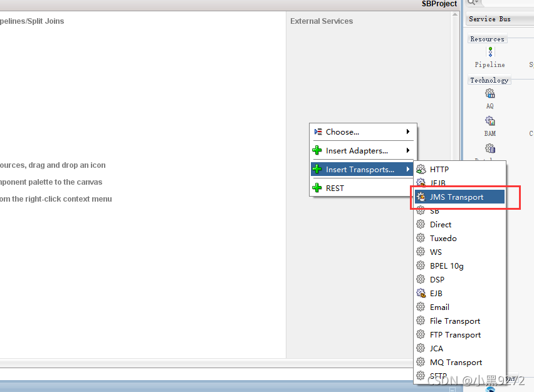The width and height of the screenshot is (534, 392).
Task: Select the BPEL 10g transport
Action: point(459,266)
